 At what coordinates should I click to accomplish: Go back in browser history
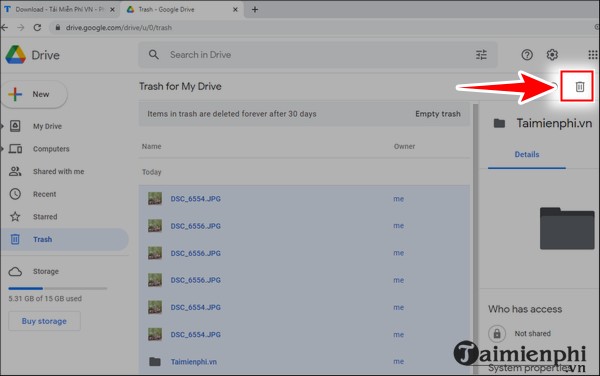click(x=4, y=28)
